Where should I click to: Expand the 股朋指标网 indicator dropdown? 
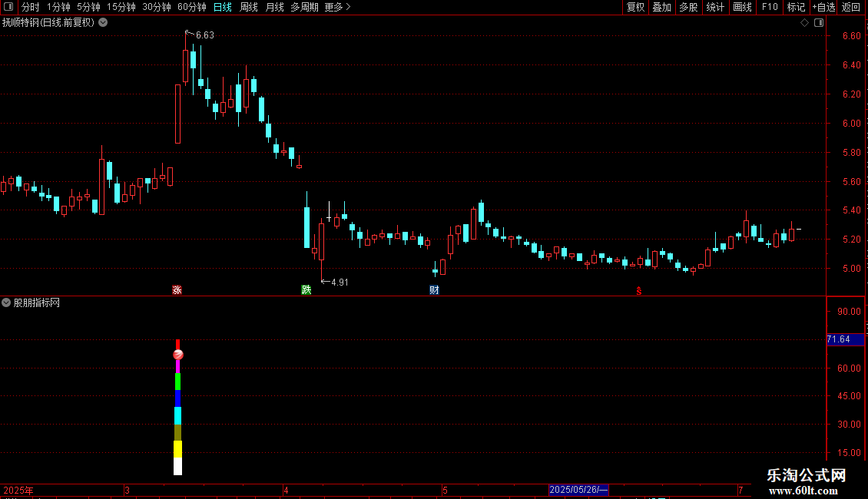tap(6, 302)
